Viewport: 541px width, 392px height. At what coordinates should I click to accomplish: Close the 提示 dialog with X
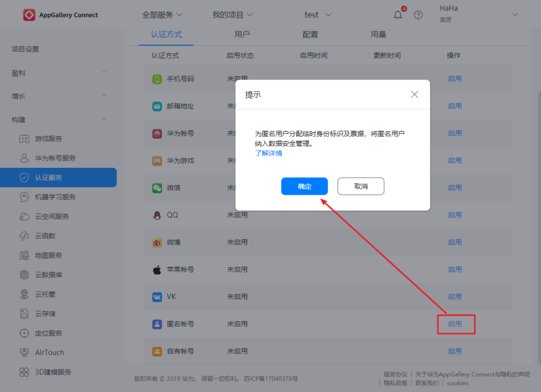pyautogui.click(x=414, y=95)
